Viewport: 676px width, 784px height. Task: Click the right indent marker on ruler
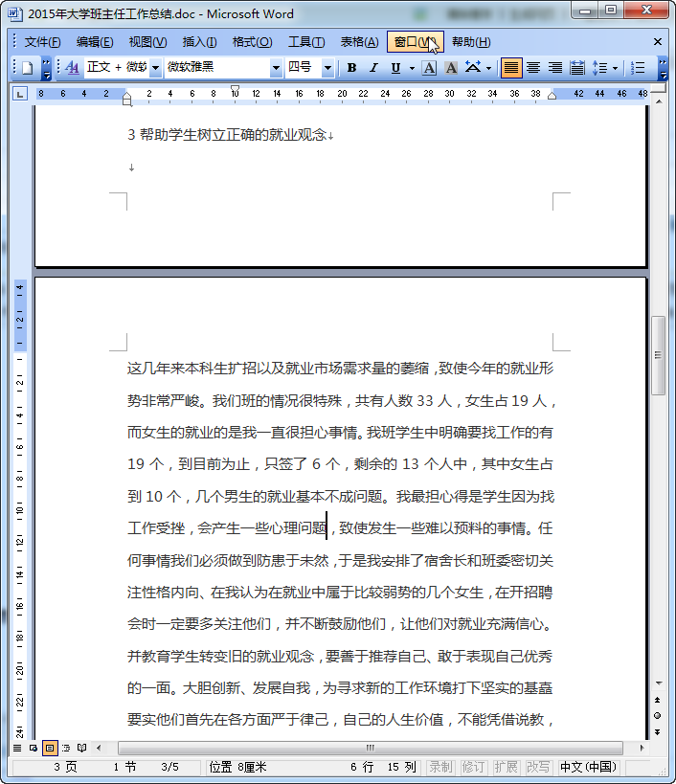(552, 95)
